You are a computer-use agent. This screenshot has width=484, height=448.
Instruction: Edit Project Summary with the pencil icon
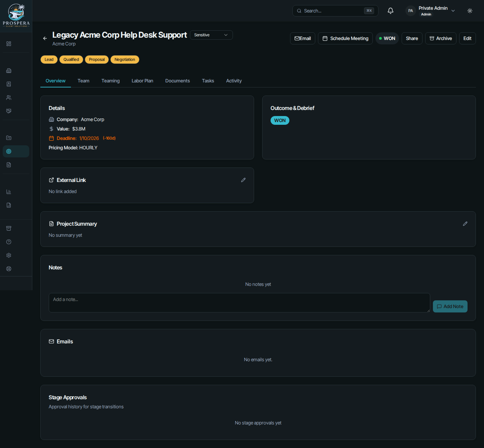pos(465,224)
